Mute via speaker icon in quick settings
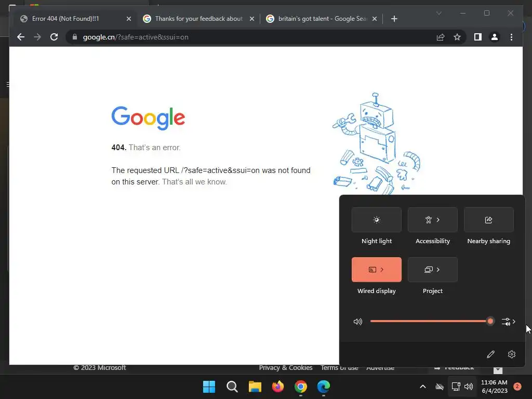Screen dimensions: 532x399 [x=358, y=321]
